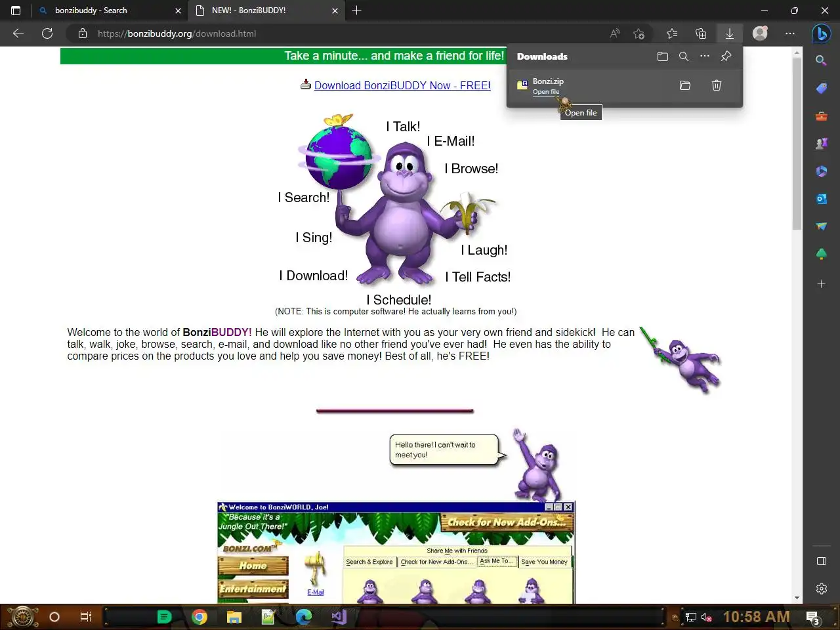Open the Tab actions menu icon
The height and width of the screenshot is (630, 840).
tap(16, 10)
